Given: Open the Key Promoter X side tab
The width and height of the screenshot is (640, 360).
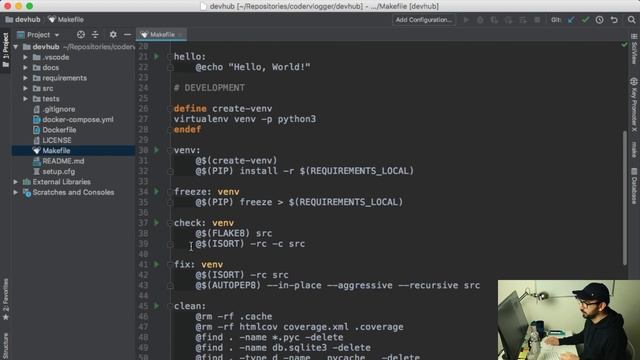Looking at the screenshot, I should 634,105.
